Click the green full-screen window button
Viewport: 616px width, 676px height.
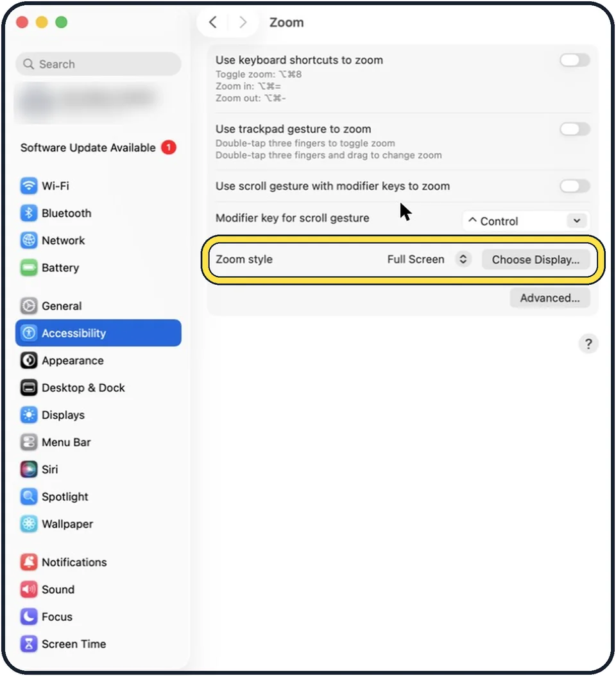(62, 22)
